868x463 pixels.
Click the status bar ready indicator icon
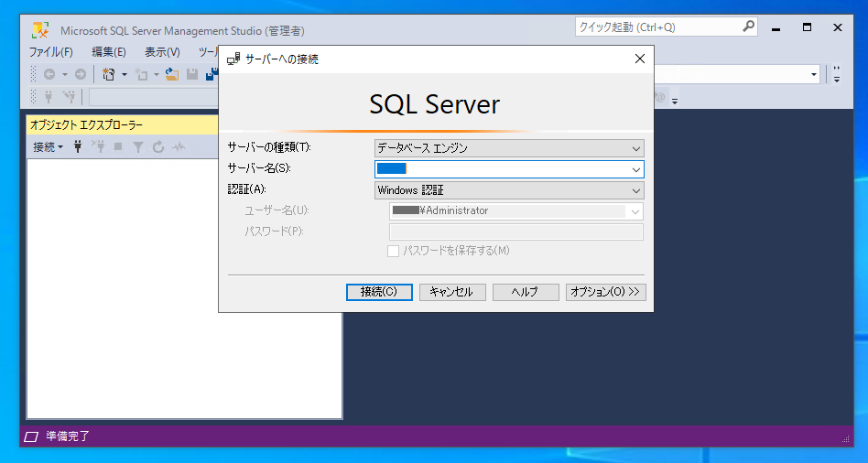click(31, 437)
